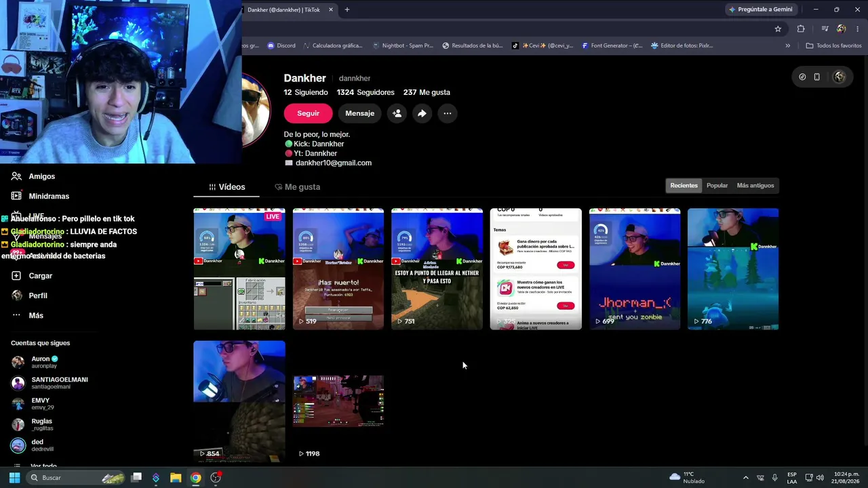Open the Cevi TikTok bookmark
Screen dimensions: 868x488
click(542, 45)
